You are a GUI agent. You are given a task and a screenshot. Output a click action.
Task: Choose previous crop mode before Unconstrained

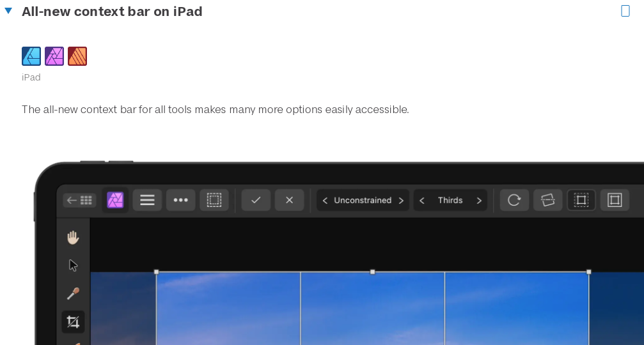point(325,201)
